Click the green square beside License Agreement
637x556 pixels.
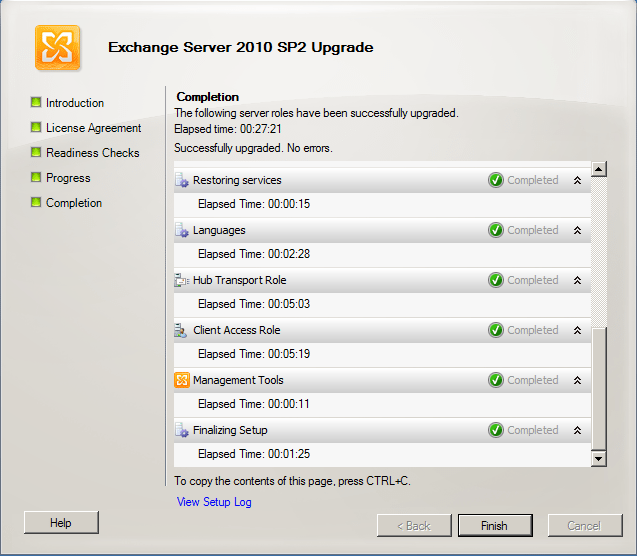click(x=36, y=127)
